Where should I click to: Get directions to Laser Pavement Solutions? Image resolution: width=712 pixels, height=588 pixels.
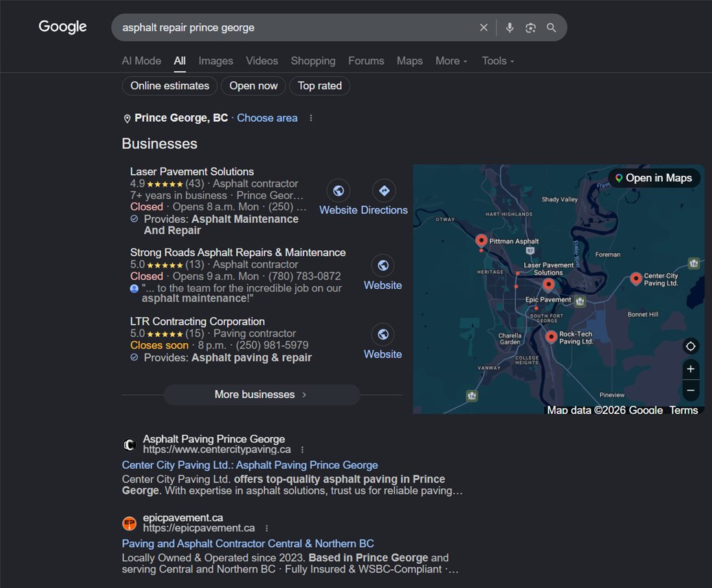pyautogui.click(x=384, y=191)
